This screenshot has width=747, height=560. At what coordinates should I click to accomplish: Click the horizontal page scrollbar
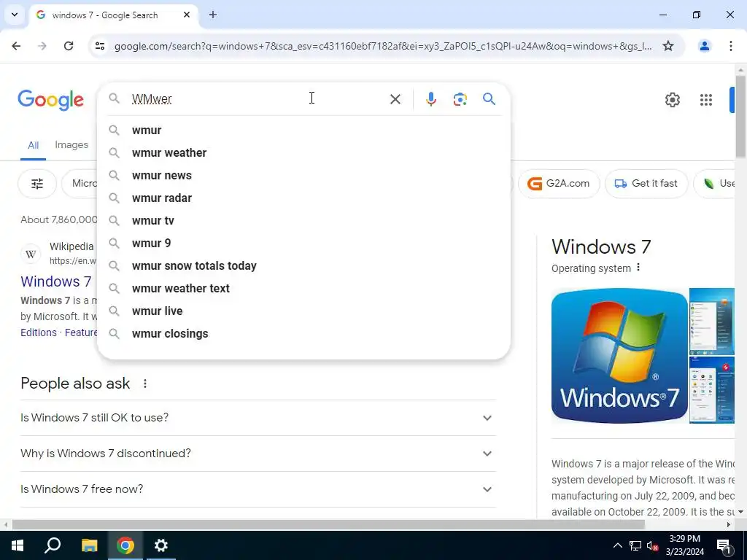329,524
